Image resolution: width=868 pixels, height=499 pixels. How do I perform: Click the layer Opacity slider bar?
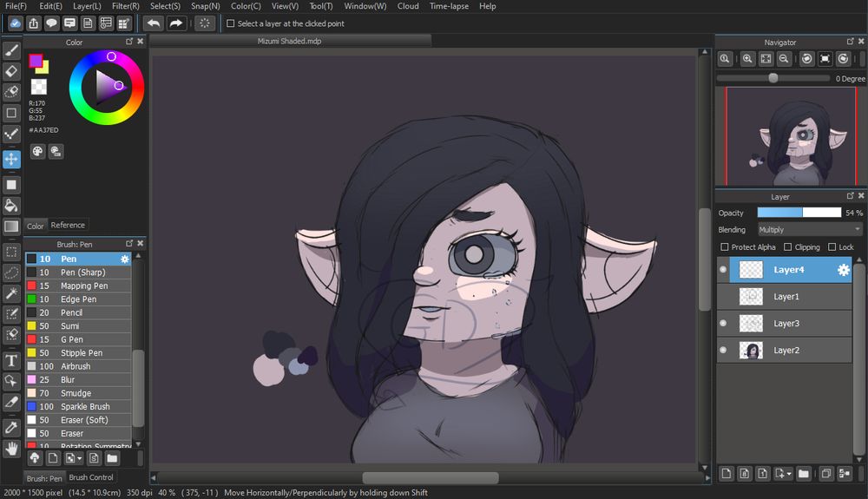(799, 213)
